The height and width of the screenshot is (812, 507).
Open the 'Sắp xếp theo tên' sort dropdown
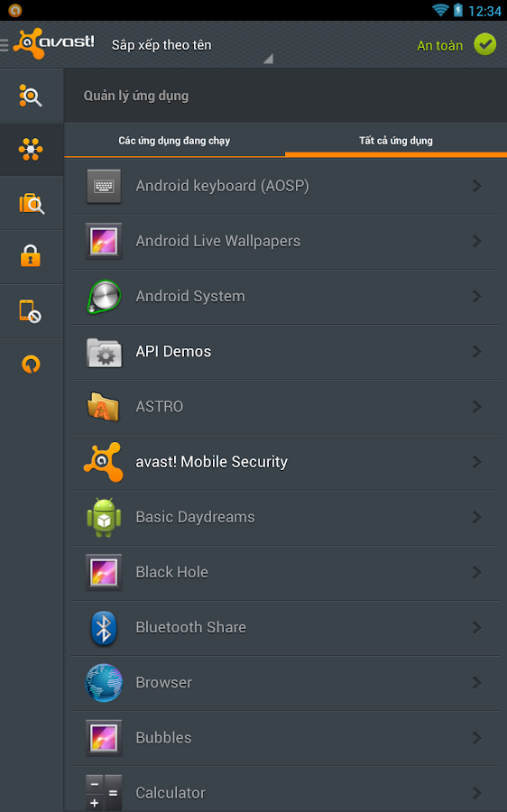(191, 46)
